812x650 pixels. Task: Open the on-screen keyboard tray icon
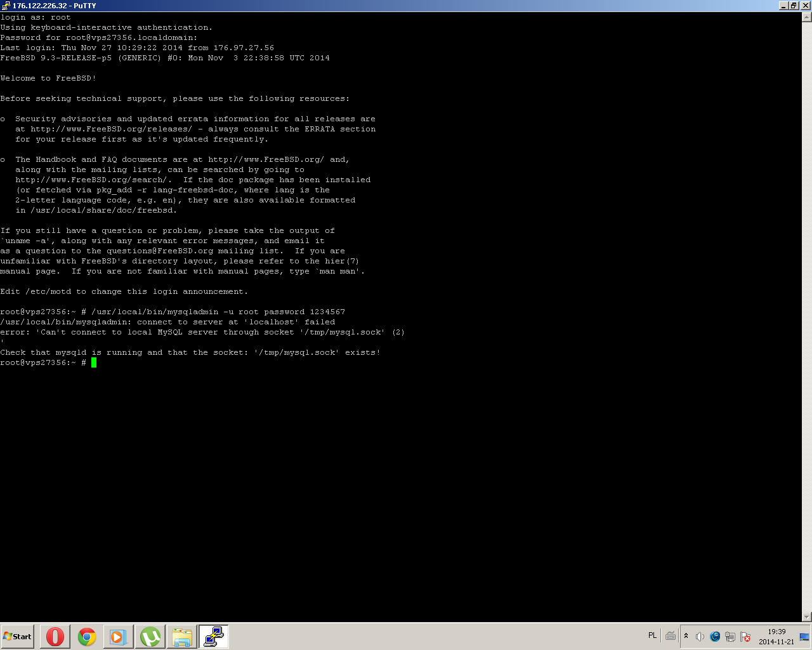(x=671, y=636)
